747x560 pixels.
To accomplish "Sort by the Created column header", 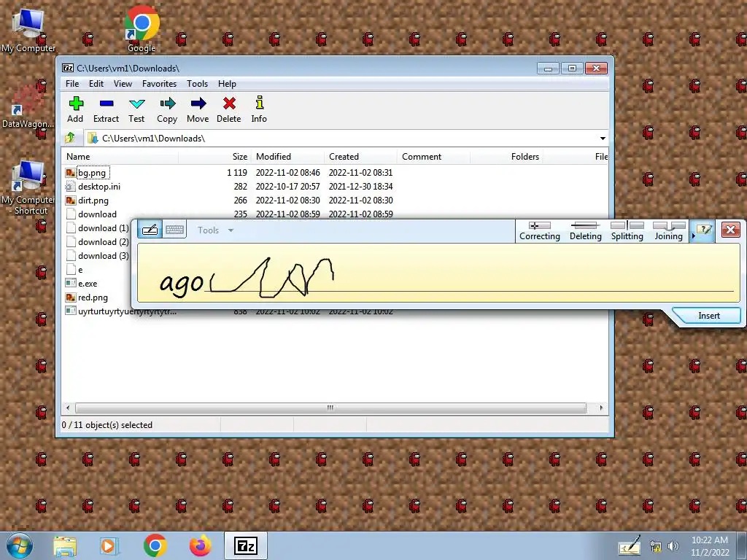I will [360, 157].
